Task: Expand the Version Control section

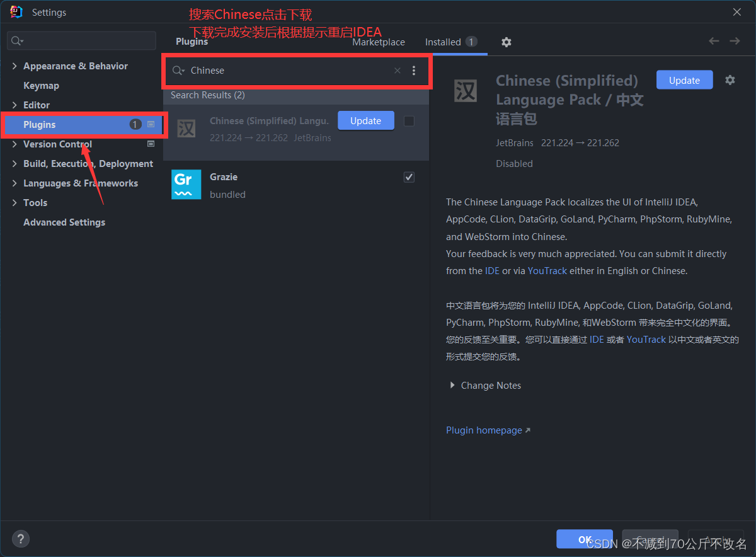Action: 14,144
